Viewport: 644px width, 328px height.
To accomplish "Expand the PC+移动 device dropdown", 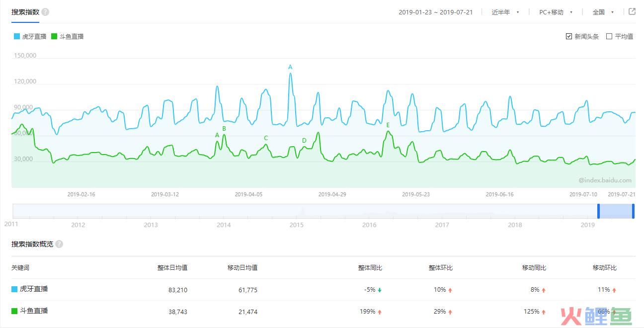I will [x=556, y=12].
